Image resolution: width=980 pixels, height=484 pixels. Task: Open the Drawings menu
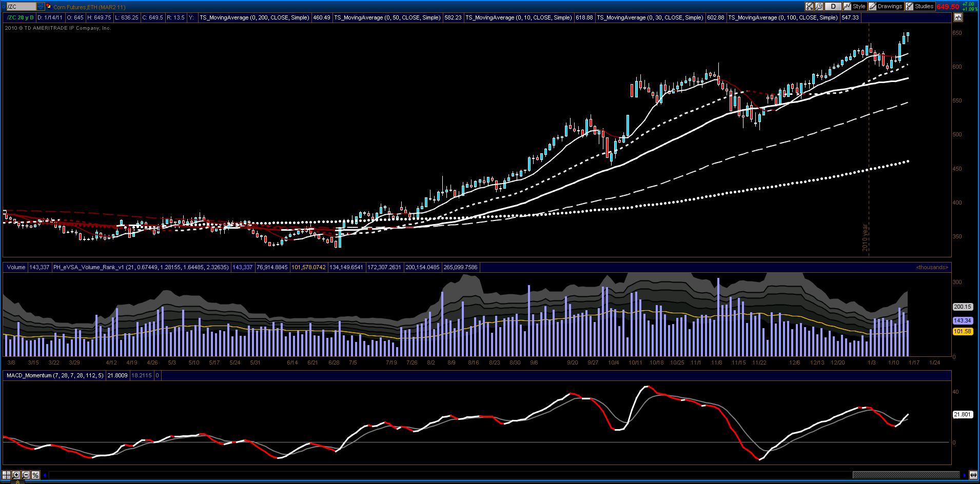[x=886, y=7]
